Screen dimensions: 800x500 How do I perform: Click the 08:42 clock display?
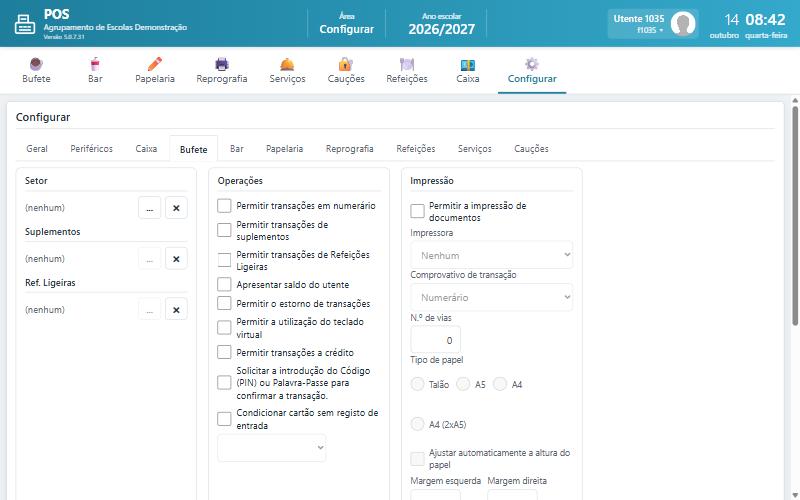click(x=765, y=19)
